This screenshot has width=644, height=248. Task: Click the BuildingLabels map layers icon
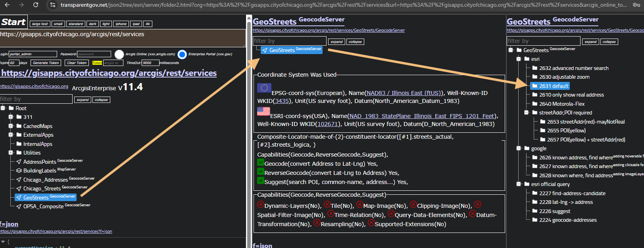(19, 170)
